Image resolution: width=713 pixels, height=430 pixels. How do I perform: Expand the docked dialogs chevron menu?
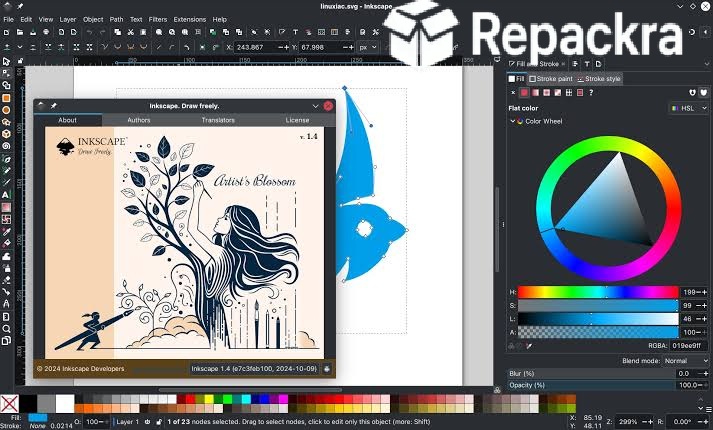pyautogui.click(x=707, y=64)
